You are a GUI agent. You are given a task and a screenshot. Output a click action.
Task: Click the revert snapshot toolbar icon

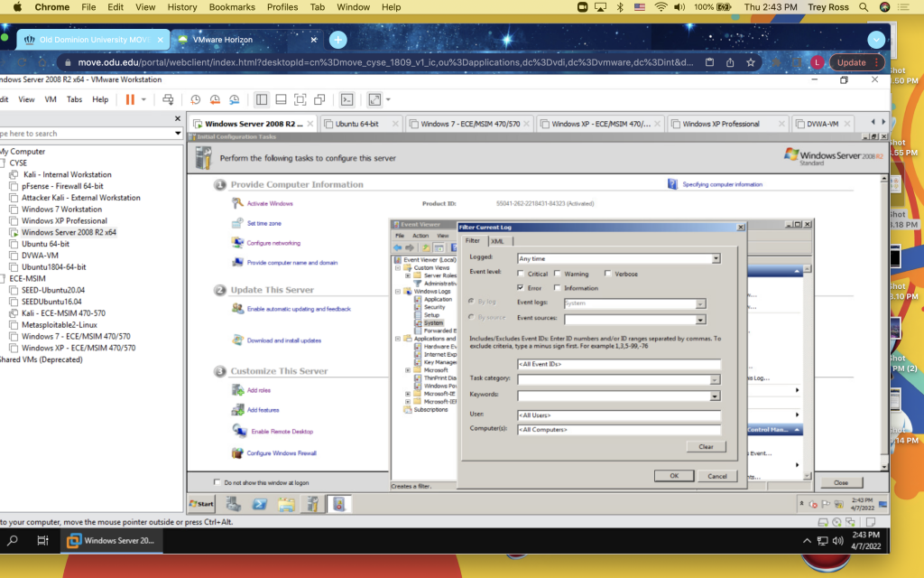pyautogui.click(x=215, y=99)
